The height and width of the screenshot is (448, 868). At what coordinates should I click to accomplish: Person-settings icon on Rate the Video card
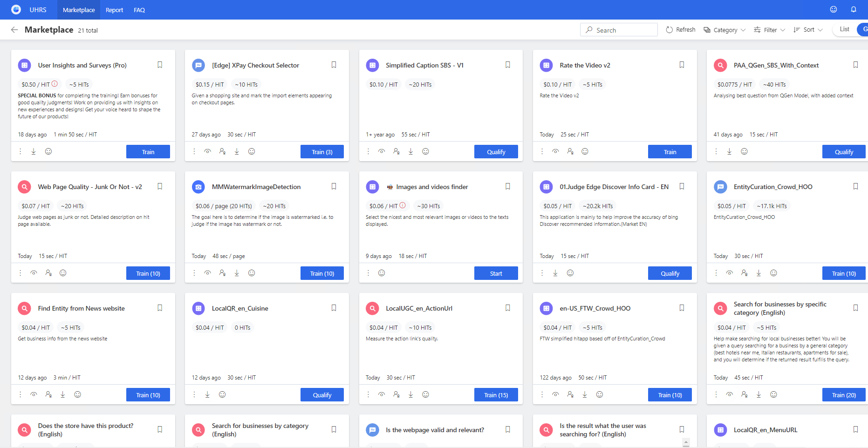(570, 151)
